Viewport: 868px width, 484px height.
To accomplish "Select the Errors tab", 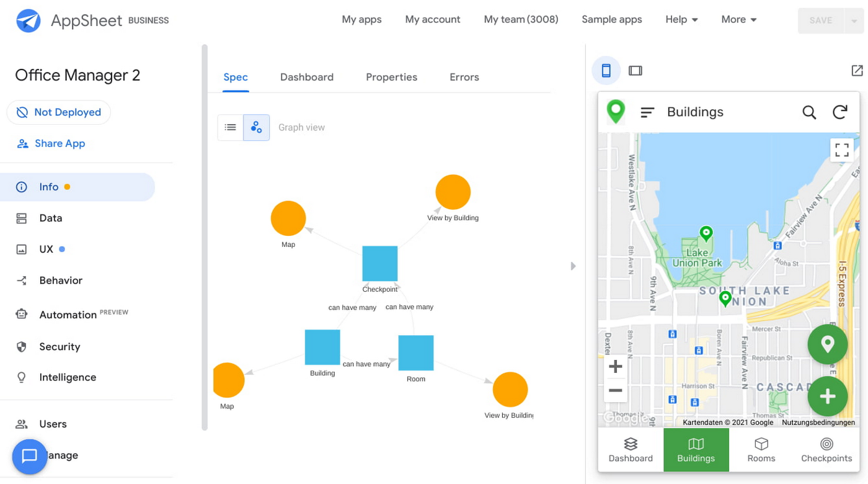I will (464, 77).
